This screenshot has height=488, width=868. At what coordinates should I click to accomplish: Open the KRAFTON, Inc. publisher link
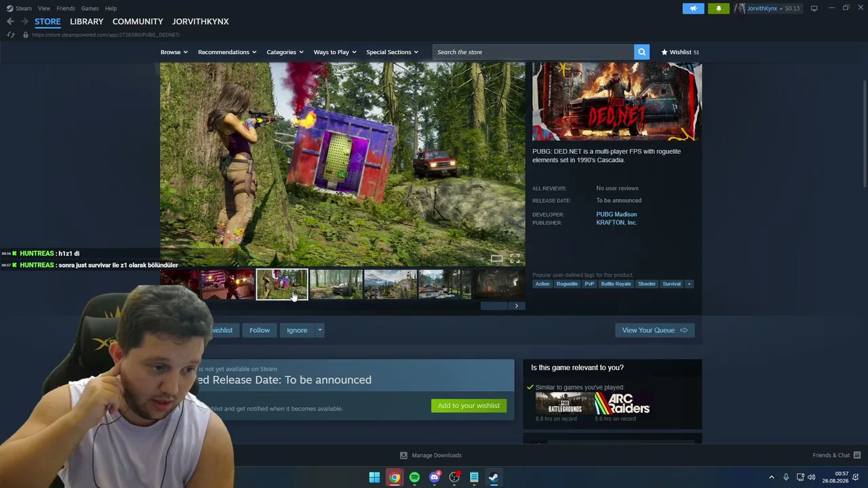click(616, 223)
